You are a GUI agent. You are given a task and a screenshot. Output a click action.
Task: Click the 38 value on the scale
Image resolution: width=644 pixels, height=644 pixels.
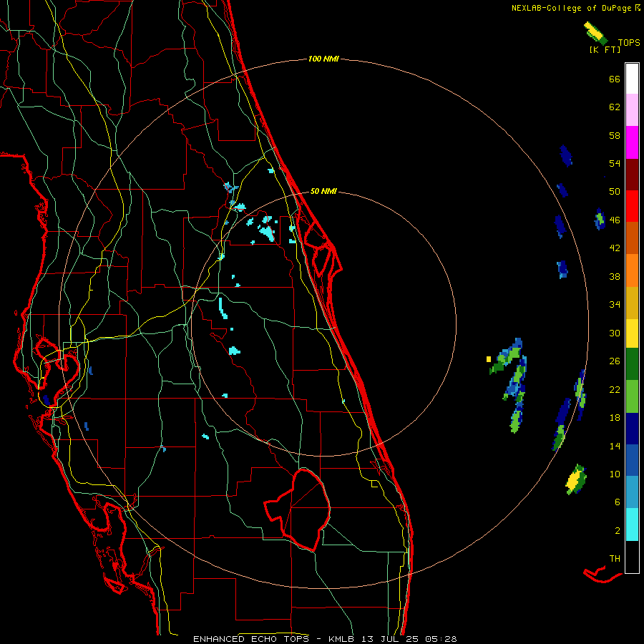(x=615, y=276)
